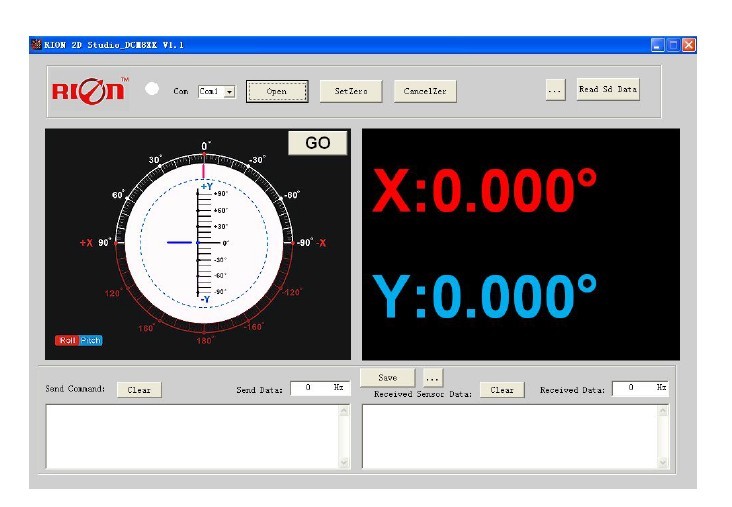The image size is (732, 507).
Task: Click the +X 90° label on the dial
Action: click(95, 242)
